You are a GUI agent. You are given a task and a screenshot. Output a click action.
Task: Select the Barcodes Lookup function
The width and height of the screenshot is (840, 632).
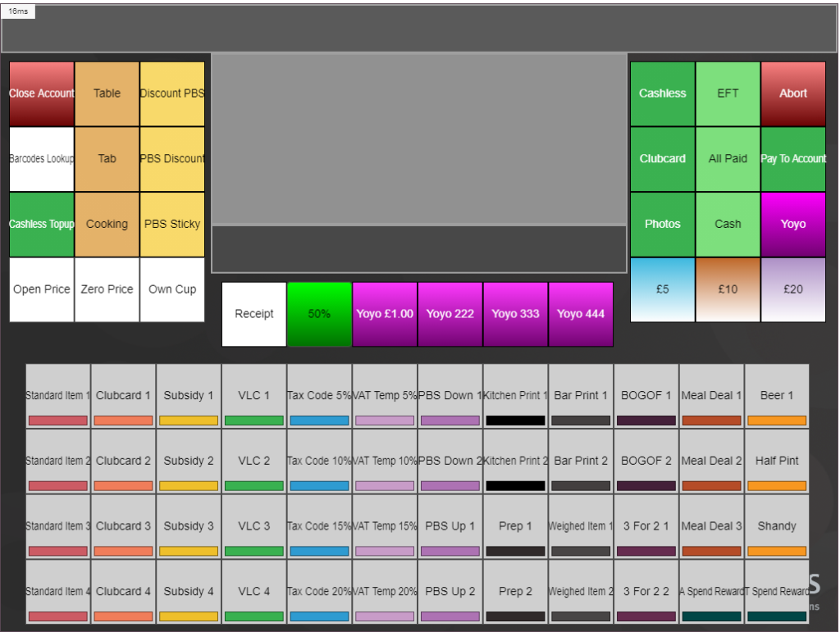(x=41, y=158)
